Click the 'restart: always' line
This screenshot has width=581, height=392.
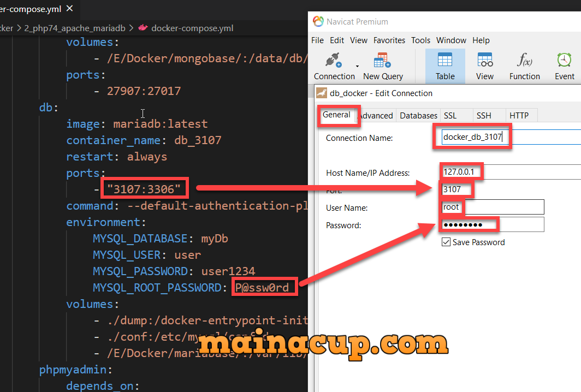117,157
